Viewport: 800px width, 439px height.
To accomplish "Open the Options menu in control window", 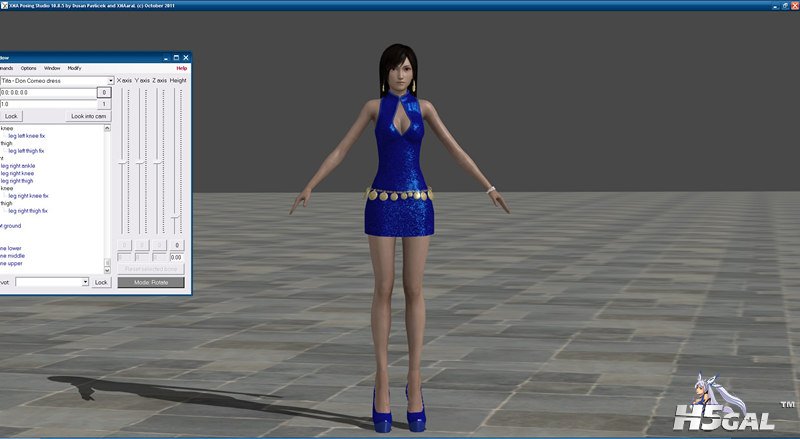I will tap(29, 68).
